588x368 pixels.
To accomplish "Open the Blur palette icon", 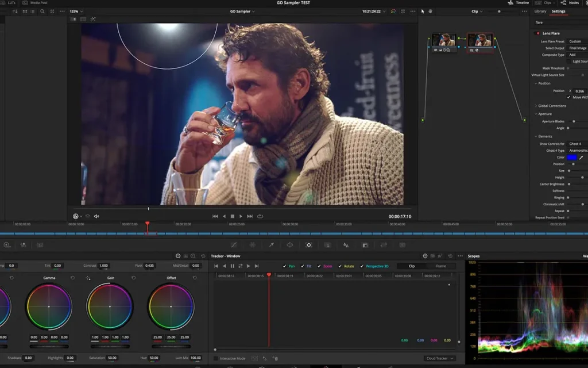I will [x=346, y=245].
